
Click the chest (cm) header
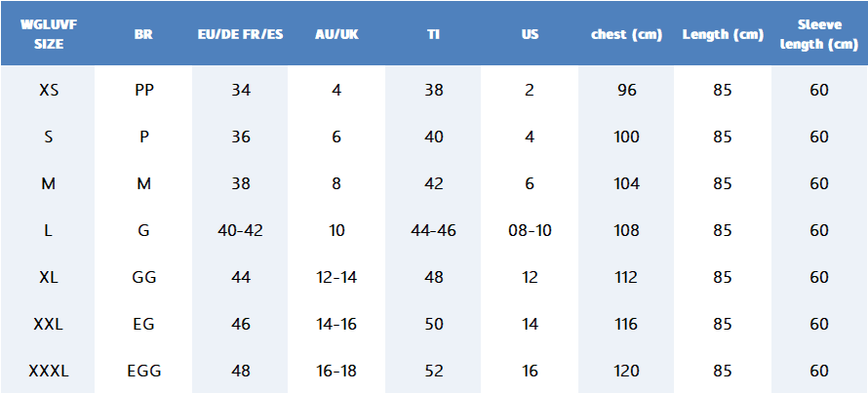[627, 34]
